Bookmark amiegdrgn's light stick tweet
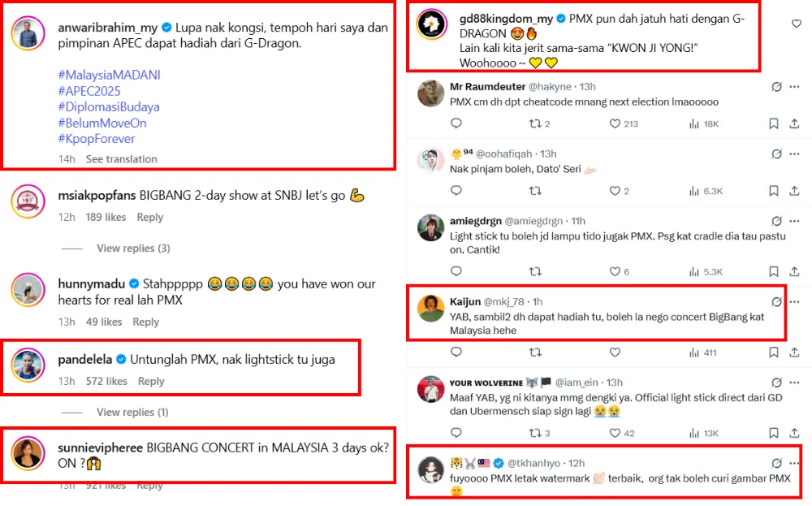The image size is (812, 506). pyautogui.click(x=774, y=272)
